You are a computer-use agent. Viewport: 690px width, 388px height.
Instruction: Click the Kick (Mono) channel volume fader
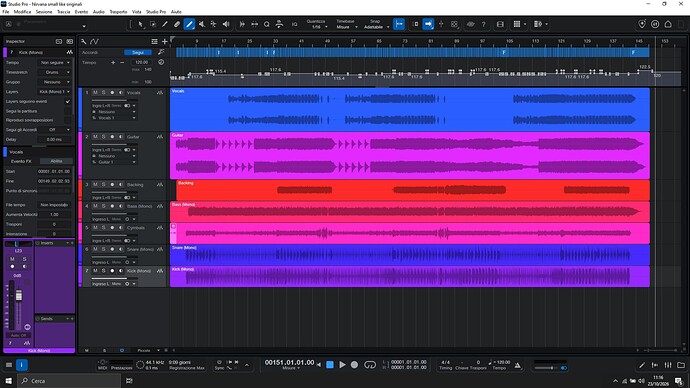(19, 296)
